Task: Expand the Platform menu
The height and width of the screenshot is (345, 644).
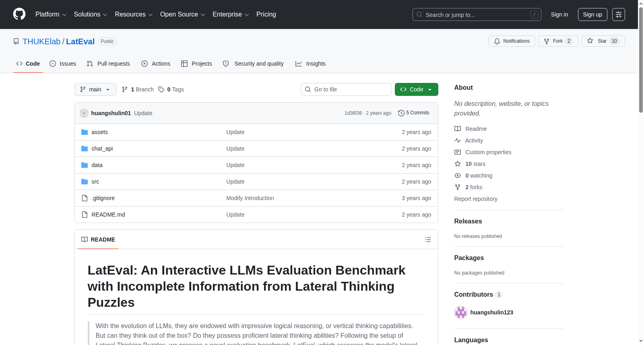Action: (51, 14)
